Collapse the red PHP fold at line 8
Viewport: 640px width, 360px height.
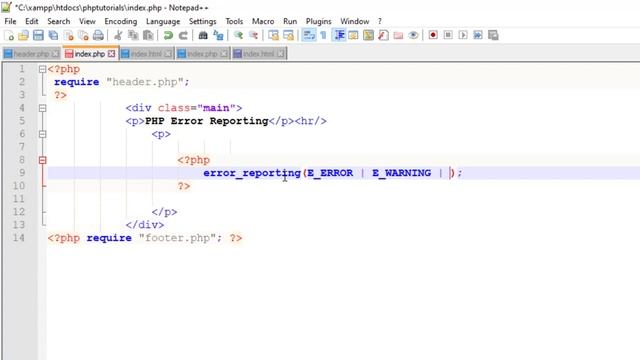[42, 160]
